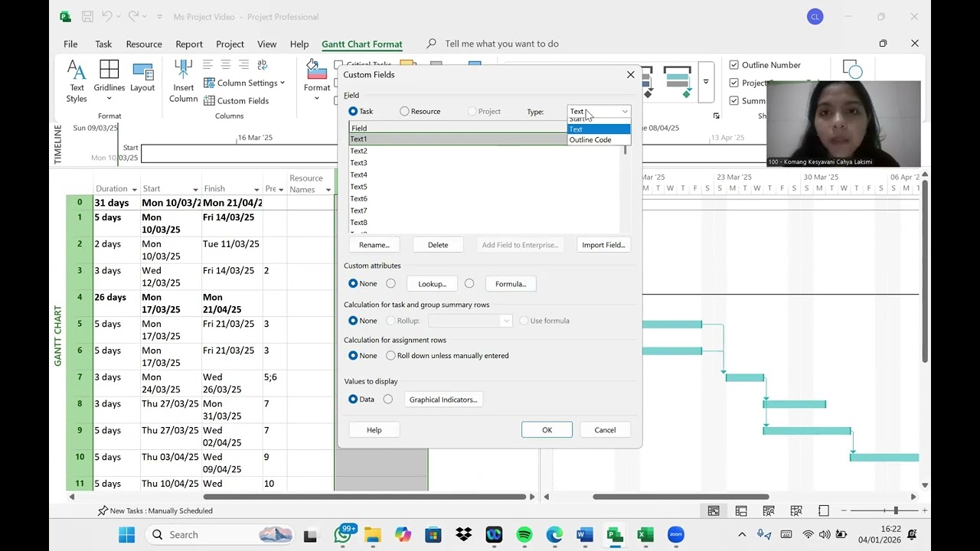This screenshot has height=551, width=980.
Task: Select the Lookup radio option
Action: pyautogui.click(x=391, y=284)
